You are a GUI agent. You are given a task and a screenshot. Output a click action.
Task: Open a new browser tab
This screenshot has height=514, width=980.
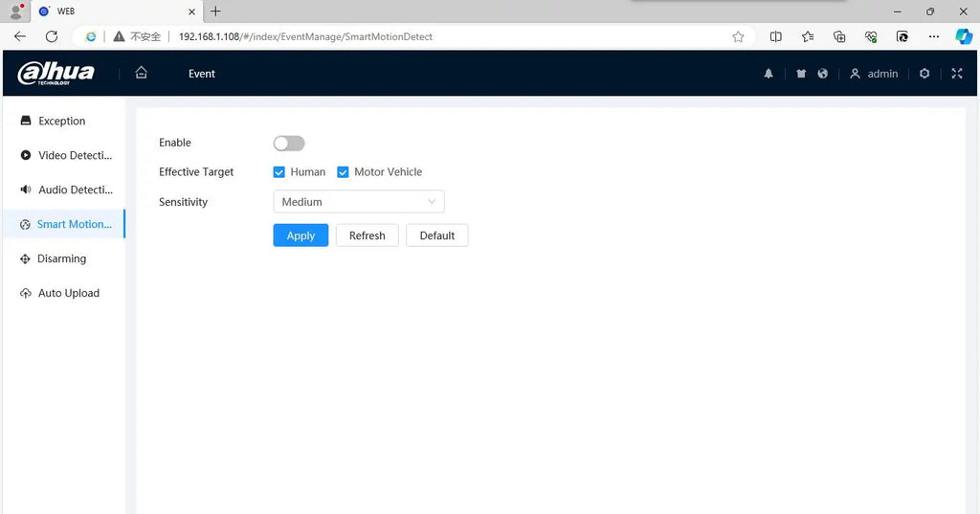click(215, 11)
